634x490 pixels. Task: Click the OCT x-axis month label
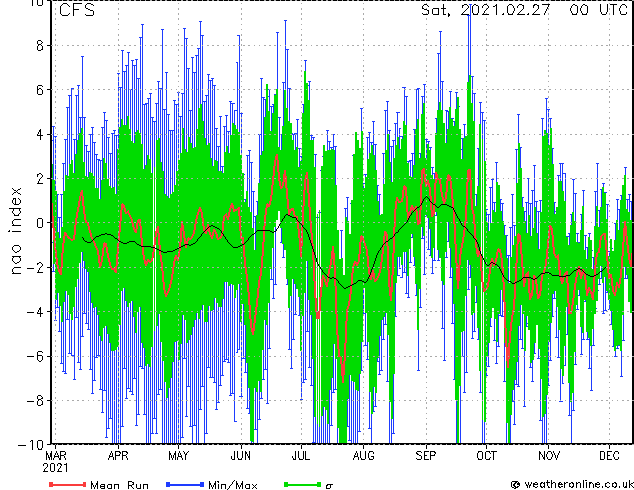click(486, 456)
